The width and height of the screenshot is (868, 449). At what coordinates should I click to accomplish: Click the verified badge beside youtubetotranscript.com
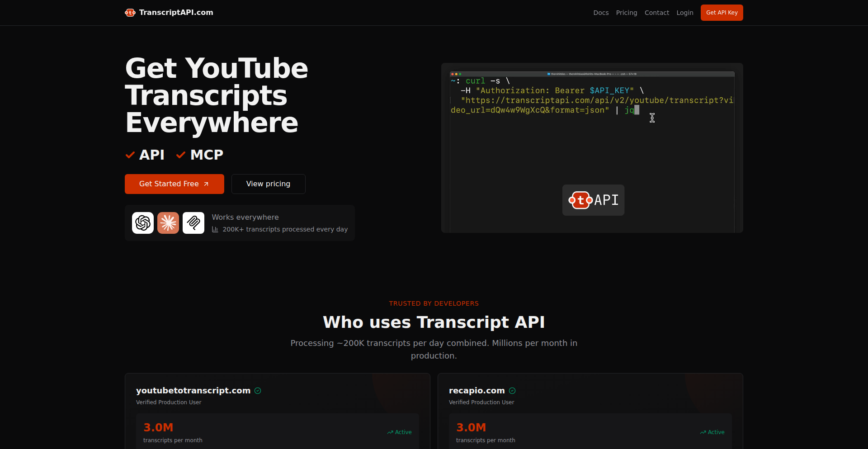tap(258, 391)
